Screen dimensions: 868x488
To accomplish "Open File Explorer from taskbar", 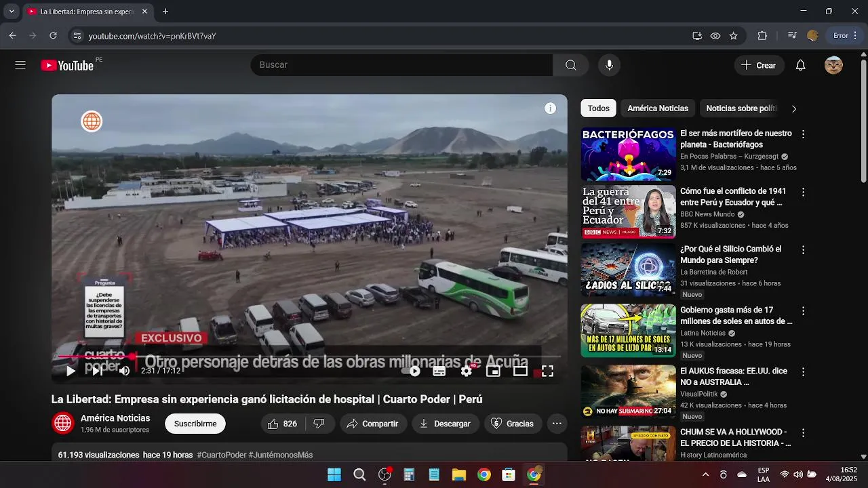I will pos(459,474).
